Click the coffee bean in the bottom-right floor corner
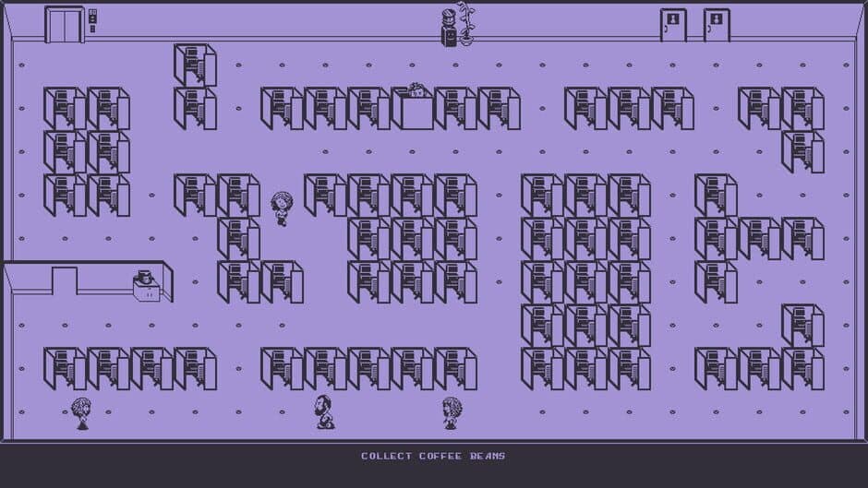This screenshot has width=868, height=488. [x=845, y=412]
